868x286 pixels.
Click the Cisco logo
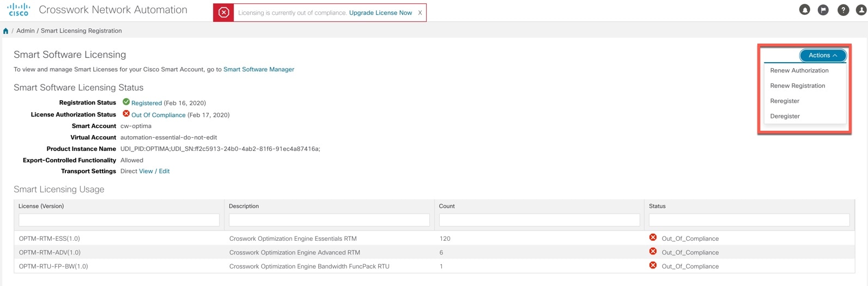[x=19, y=10]
